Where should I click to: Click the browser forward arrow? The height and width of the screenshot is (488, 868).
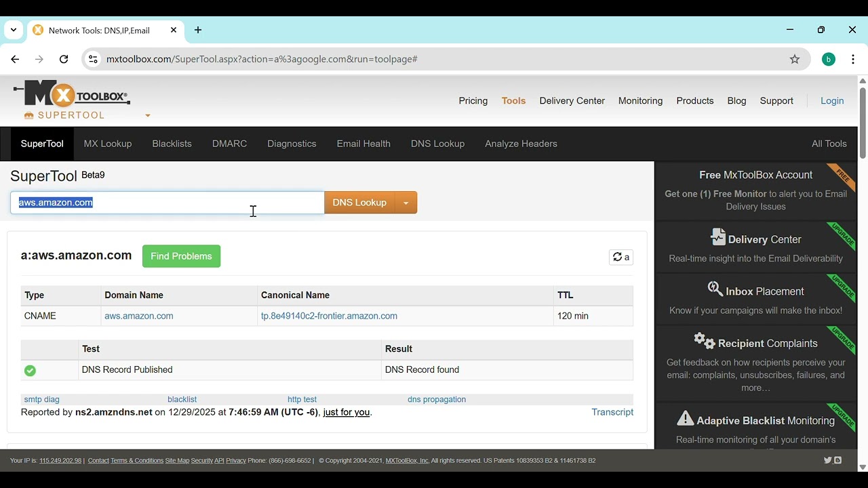(x=39, y=60)
